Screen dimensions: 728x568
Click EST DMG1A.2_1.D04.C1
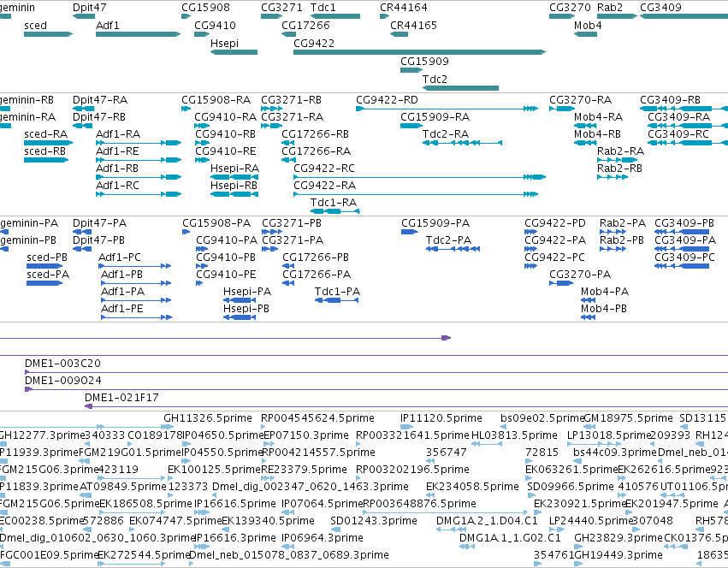pyautogui.click(x=487, y=521)
